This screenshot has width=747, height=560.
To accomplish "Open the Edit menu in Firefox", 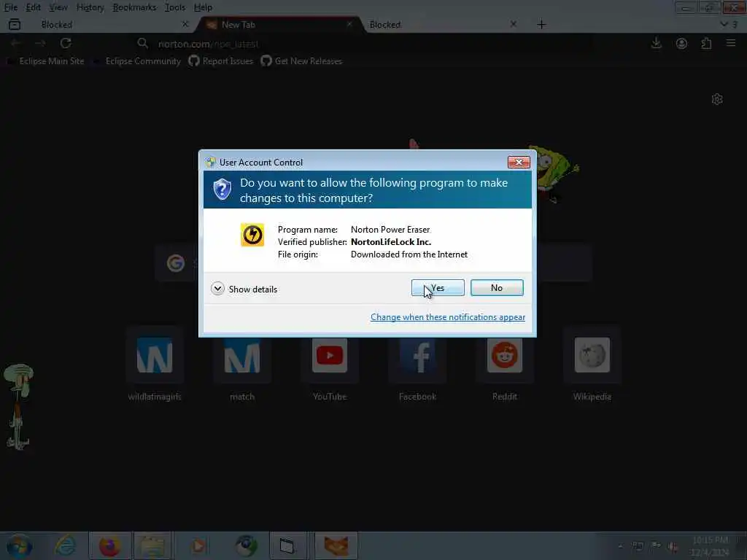I will [33, 7].
